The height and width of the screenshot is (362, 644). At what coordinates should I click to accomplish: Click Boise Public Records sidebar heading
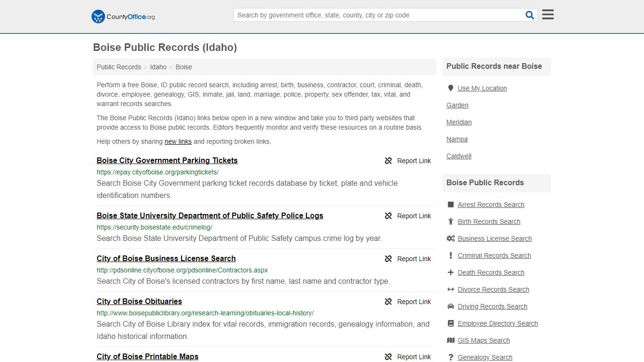[485, 183]
